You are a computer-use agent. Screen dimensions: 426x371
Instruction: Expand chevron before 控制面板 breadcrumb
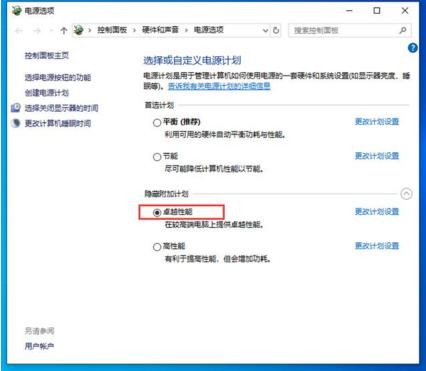tap(90, 30)
